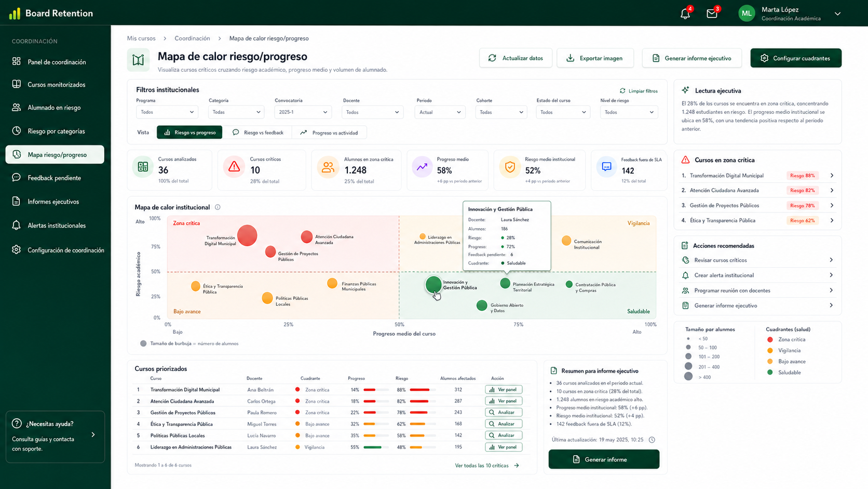Click the clock icon next to Última actualización
This screenshot has height=489, width=868.
(x=652, y=440)
